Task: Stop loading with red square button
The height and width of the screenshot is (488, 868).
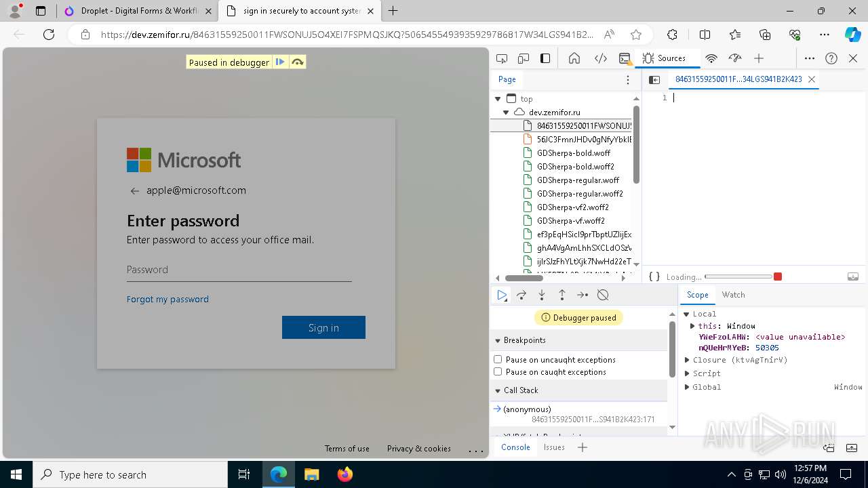Action: pos(778,277)
